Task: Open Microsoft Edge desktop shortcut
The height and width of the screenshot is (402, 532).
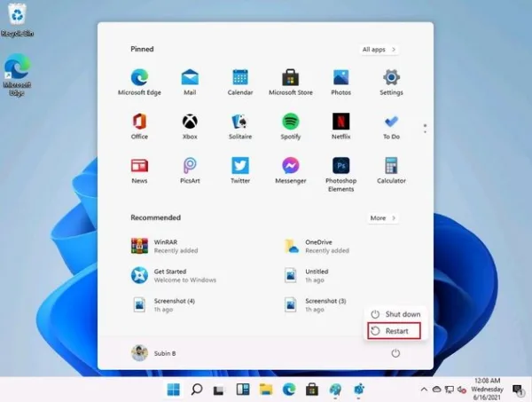Action: click(17, 75)
